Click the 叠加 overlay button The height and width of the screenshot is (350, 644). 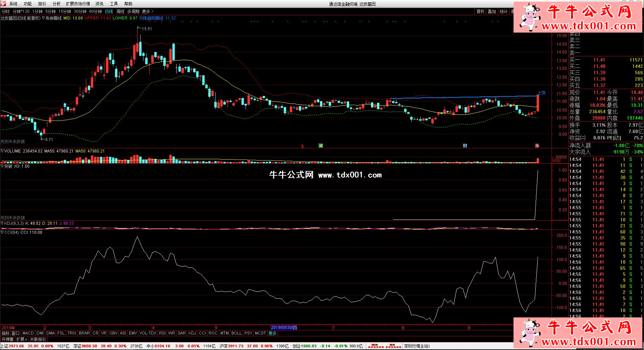(x=492, y=11)
